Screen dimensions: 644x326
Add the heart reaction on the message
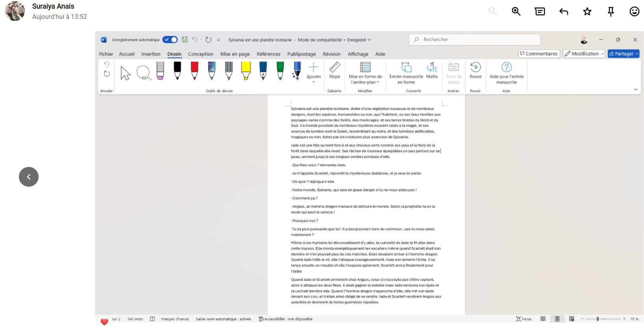tap(104, 321)
